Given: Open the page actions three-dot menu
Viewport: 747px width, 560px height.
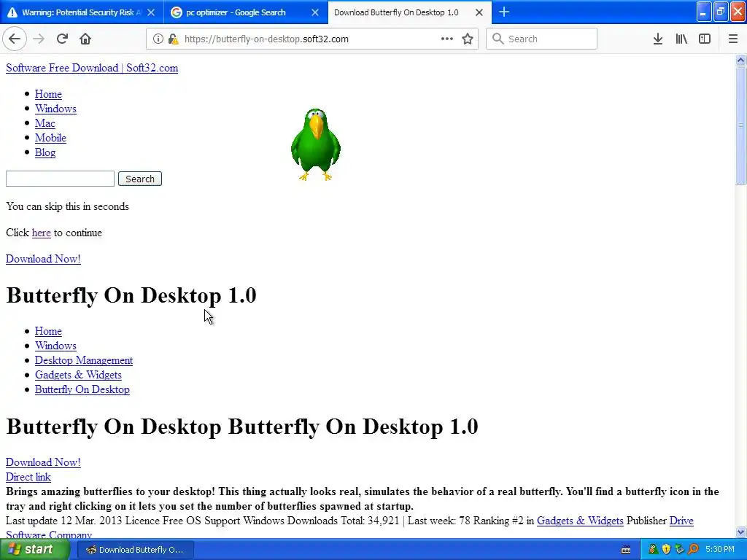Looking at the screenshot, I should click(447, 39).
